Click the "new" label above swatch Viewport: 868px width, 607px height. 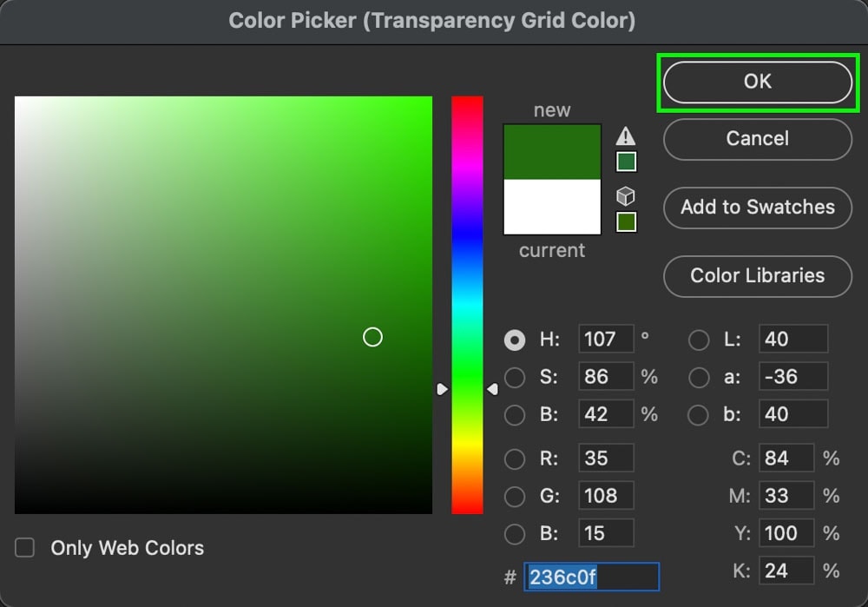552,110
